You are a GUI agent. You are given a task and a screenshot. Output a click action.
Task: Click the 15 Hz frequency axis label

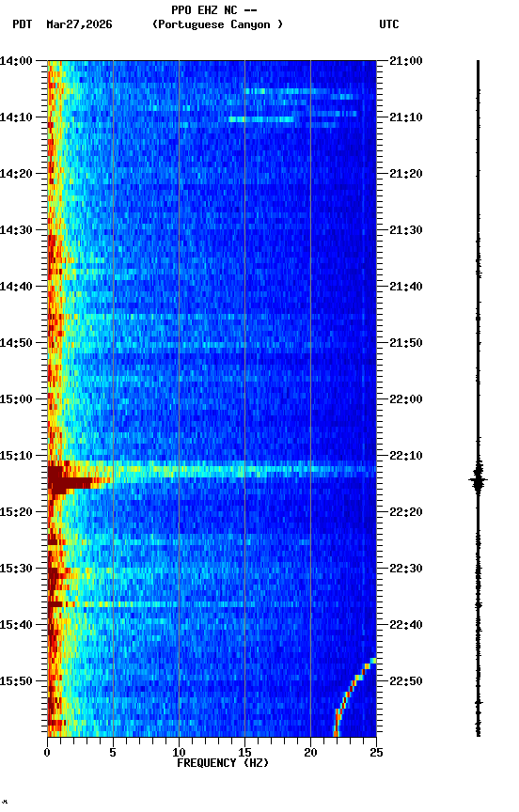point(244,753)
